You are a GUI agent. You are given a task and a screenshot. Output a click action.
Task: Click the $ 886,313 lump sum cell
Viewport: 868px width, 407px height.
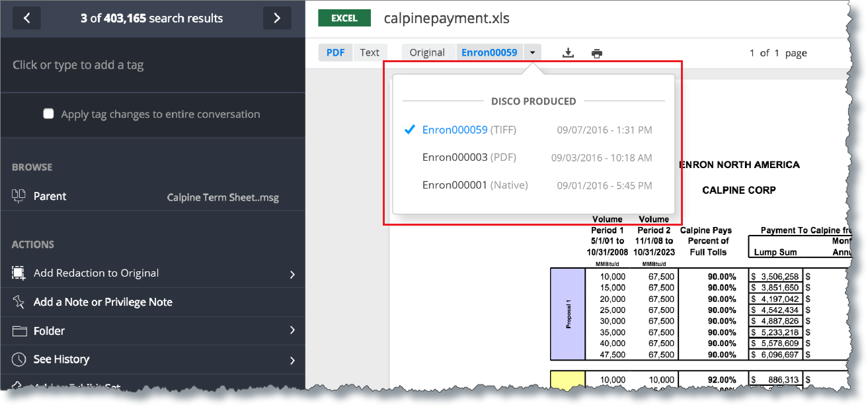[x=775, y=379]
